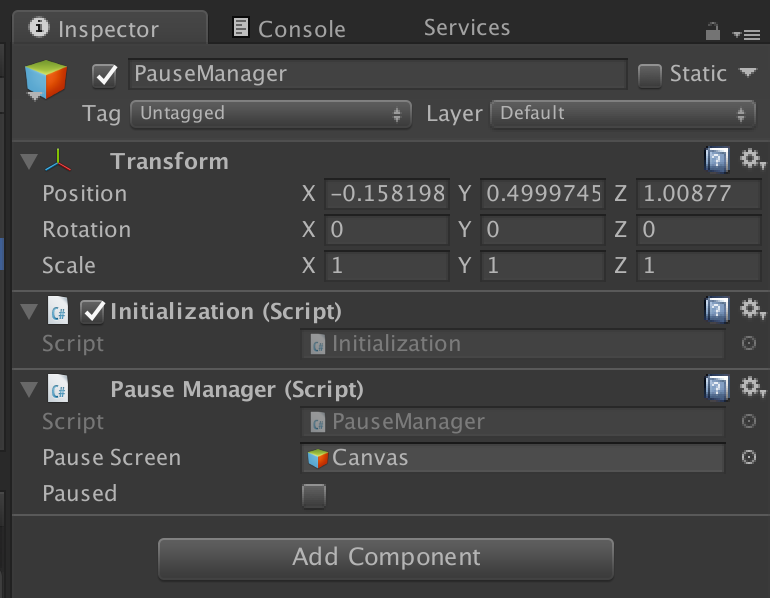
Task: Open Pause Manager help reference
Action: click(716, 387)
